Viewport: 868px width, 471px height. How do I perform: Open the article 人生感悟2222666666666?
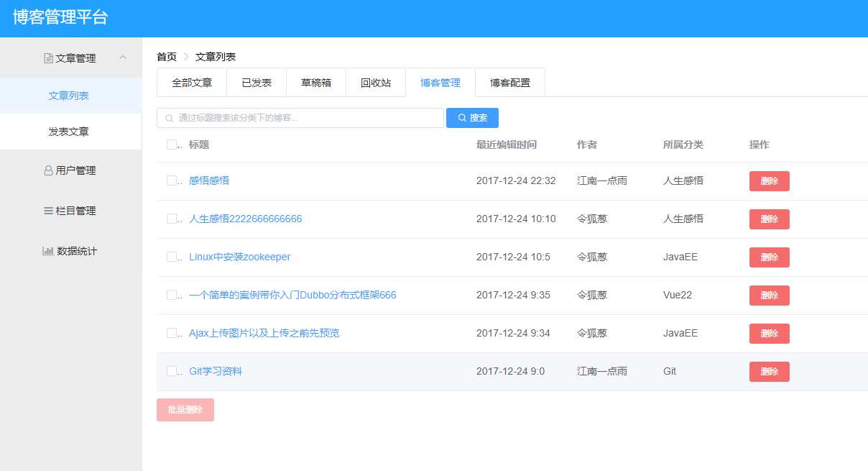(x=246, y=219)
